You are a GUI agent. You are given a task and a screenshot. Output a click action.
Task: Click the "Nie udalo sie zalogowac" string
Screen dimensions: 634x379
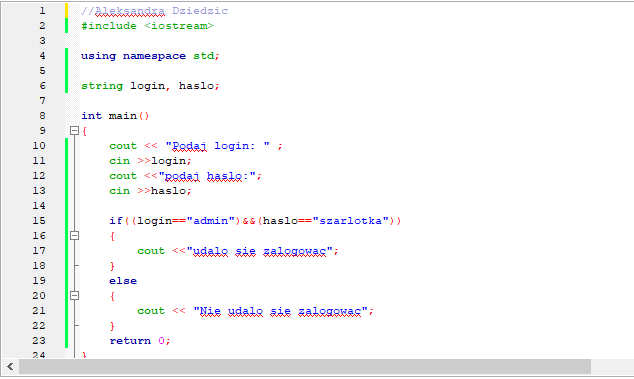click(281, 311)
